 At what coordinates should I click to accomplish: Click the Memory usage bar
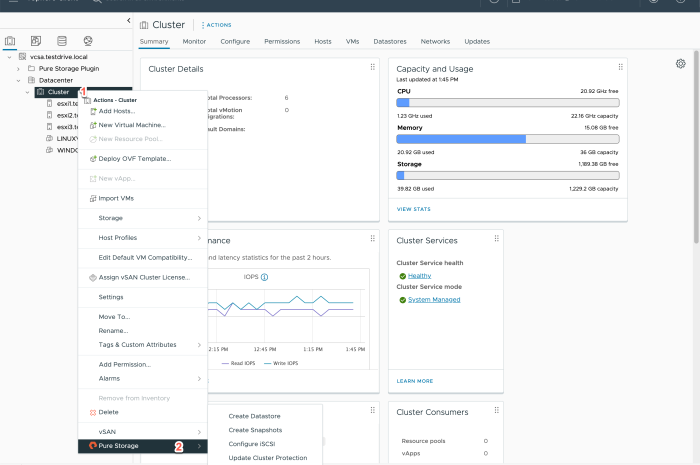click(x=507, y=139)
